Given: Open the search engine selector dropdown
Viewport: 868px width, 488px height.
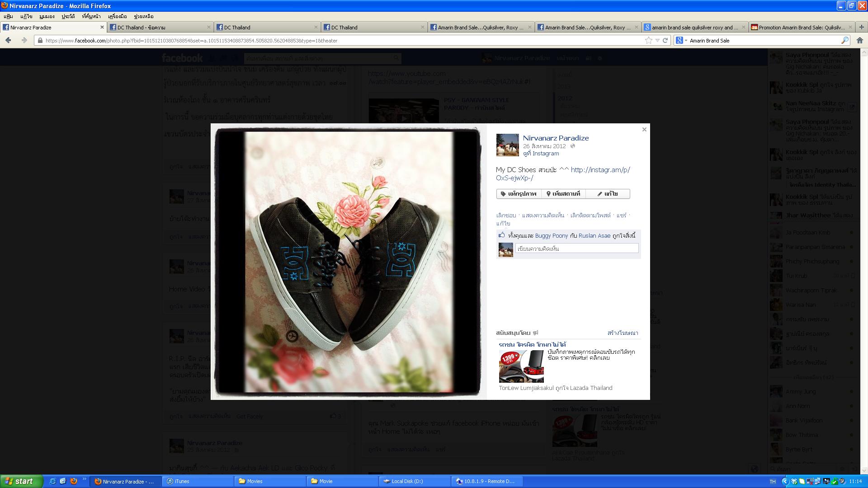Looking at the screenshot, I should (x=681, y=41).
